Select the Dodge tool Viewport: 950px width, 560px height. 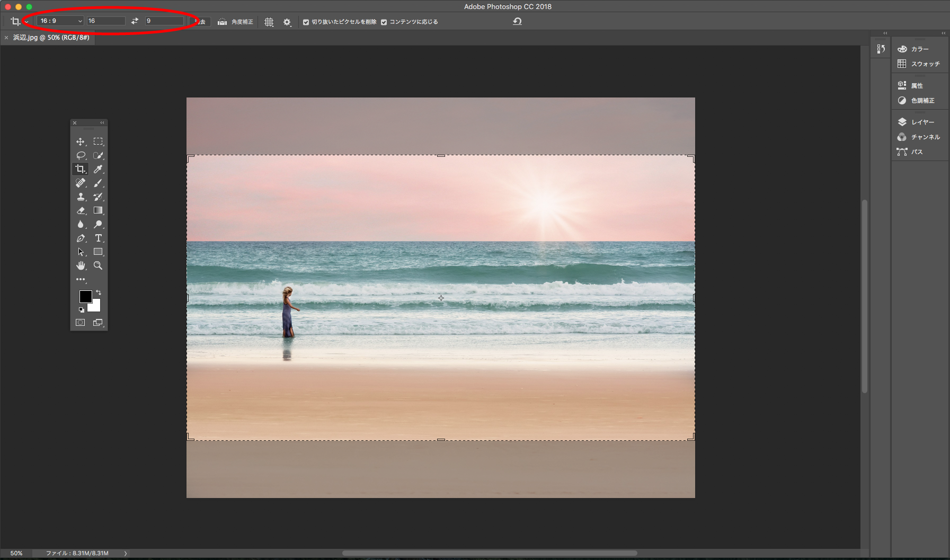pos(98,224)
